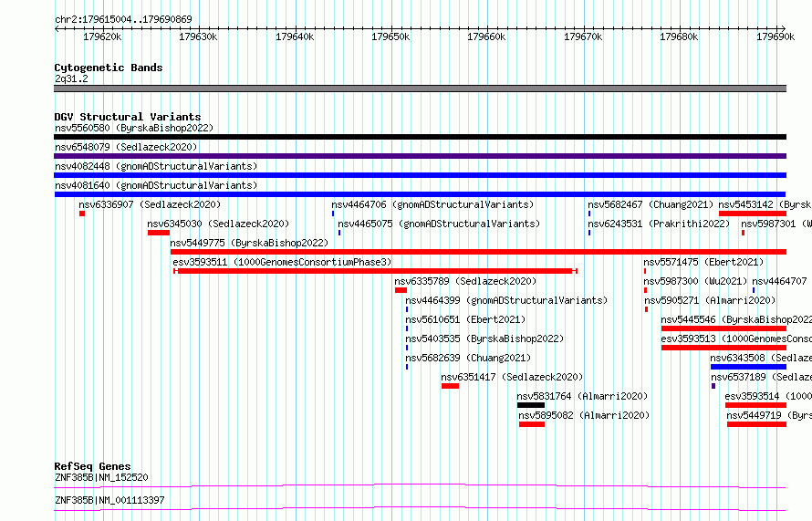Select the red esv3593514 variant bar

coord(756,405)
